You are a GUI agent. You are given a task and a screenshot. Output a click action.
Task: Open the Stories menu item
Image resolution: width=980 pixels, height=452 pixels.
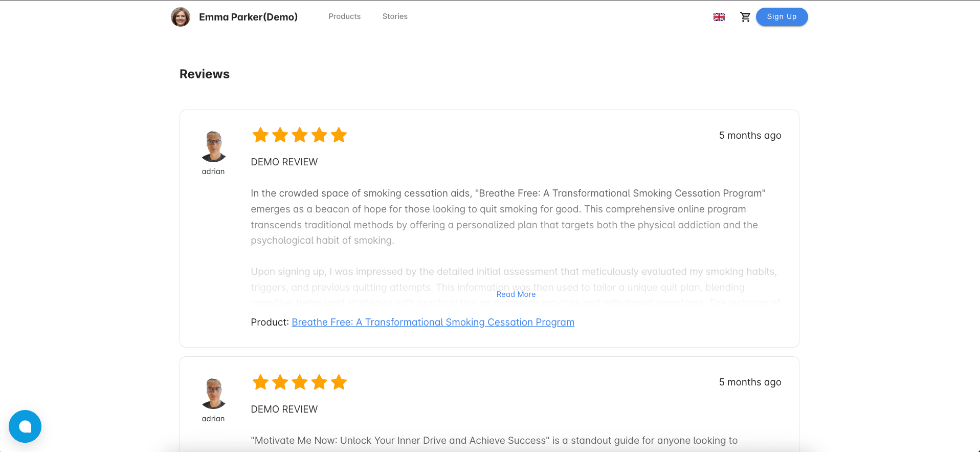point(395,16)
